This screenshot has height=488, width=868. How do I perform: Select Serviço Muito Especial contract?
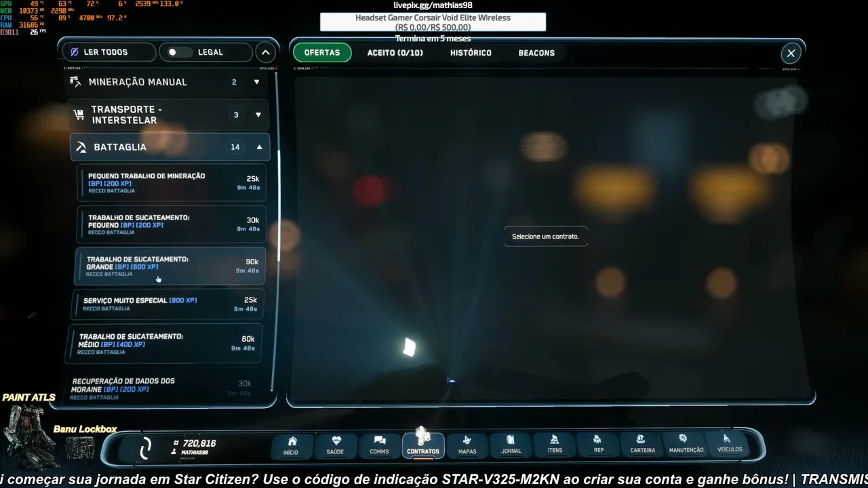coord(167,304)
